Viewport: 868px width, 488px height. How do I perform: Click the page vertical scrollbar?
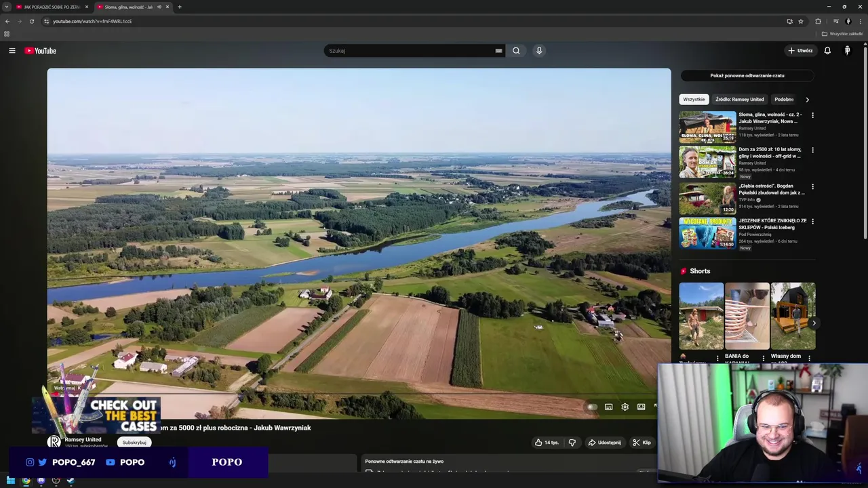tap(865, 142)
